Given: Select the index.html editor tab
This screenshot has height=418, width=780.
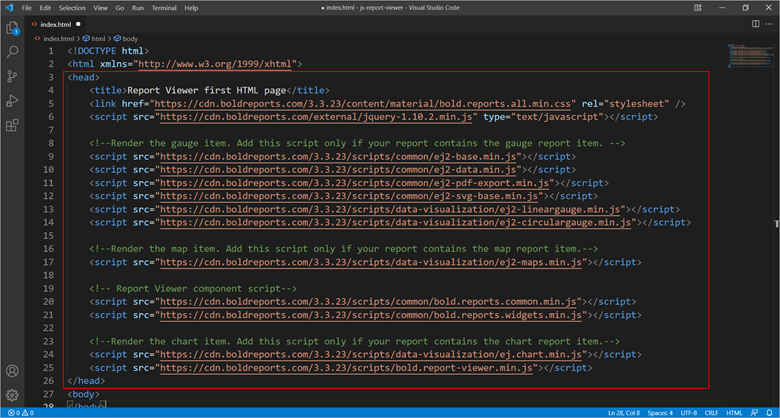Looking at the screenshot, I should [56, 24].
